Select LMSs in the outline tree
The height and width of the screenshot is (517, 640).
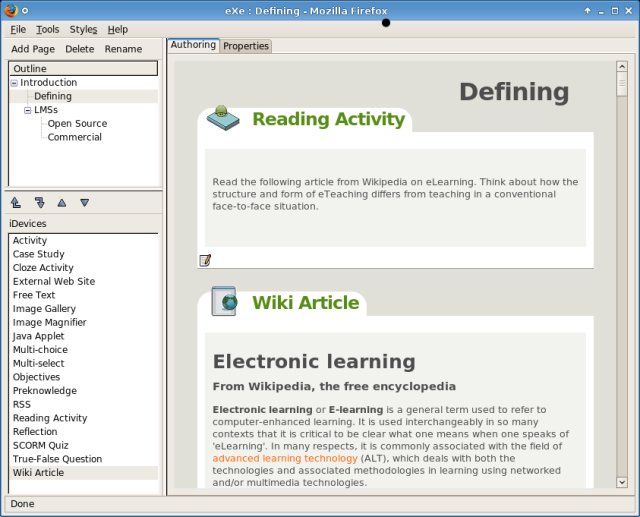pos(46,110)
